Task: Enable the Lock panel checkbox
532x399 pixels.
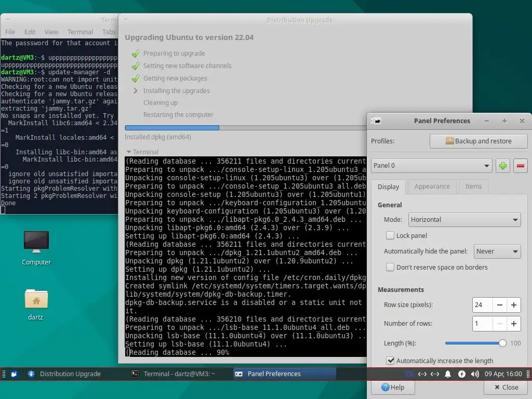Action: pos(390,235)
